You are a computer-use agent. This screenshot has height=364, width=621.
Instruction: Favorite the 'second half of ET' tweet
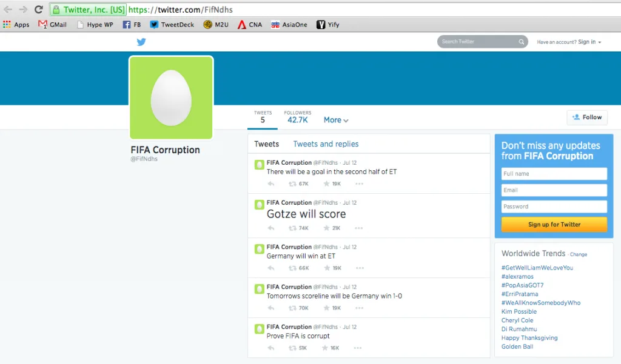click(x=326, y=184)
